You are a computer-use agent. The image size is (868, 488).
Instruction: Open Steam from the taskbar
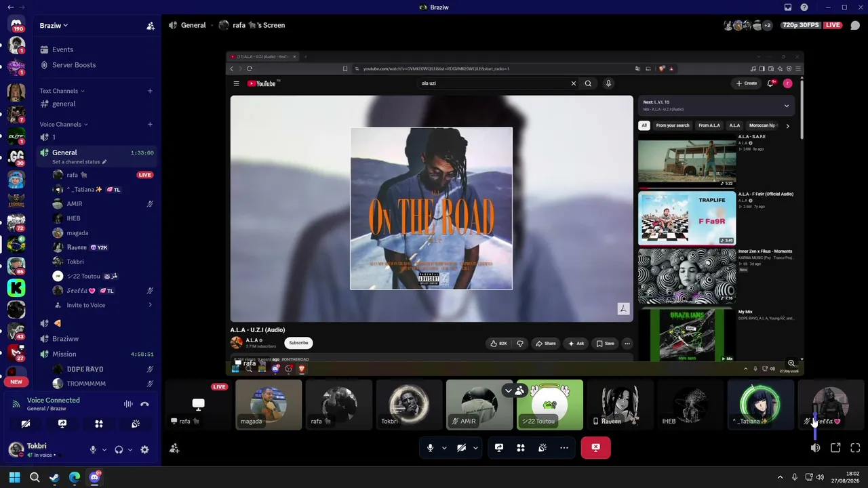point(54,477)
